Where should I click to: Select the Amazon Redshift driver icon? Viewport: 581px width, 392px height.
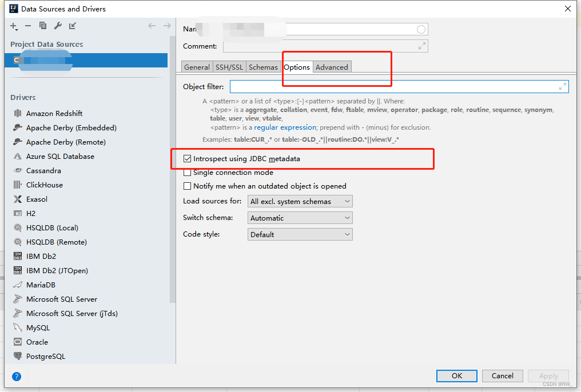coord(17,113)
